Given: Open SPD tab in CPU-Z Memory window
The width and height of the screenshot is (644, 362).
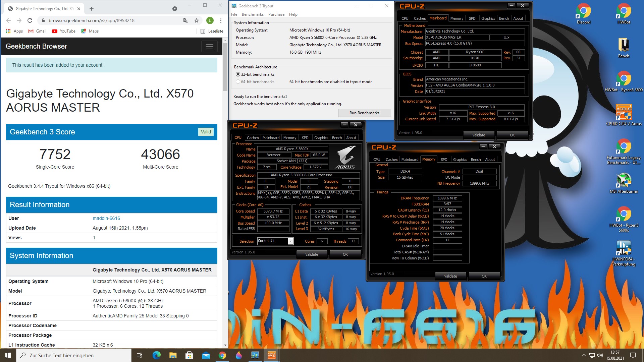Looking at the screenshot, I should (444, 160).
